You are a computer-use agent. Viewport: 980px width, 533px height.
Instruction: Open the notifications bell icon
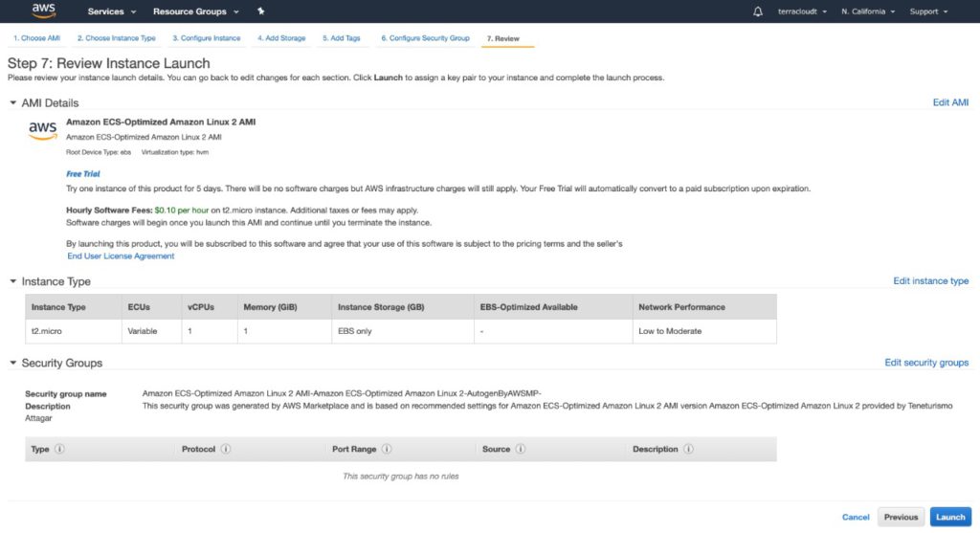point(758,11)
